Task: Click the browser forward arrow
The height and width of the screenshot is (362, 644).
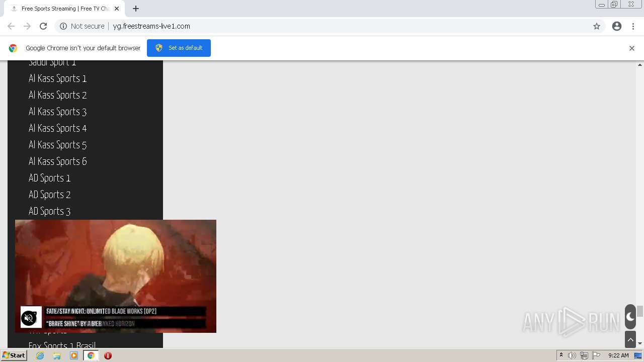Action: click(27, 26)
